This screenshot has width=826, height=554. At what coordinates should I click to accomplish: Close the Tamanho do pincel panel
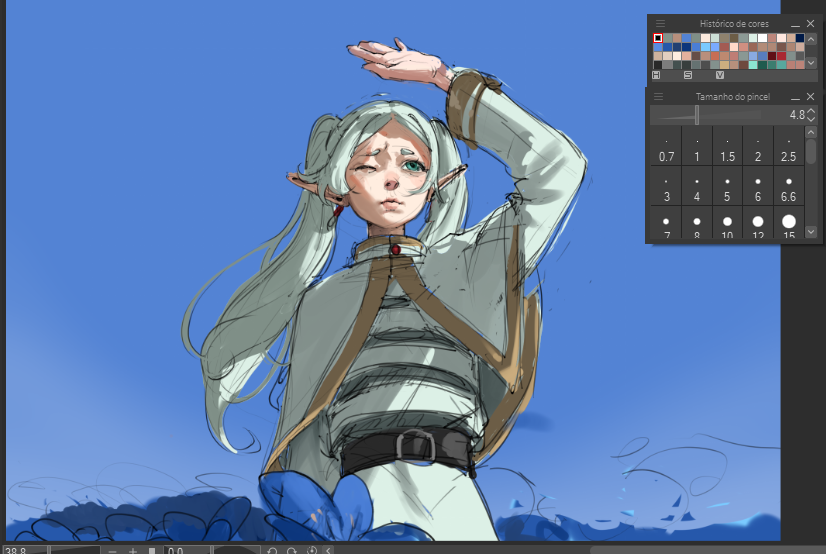tap(811, 96)
